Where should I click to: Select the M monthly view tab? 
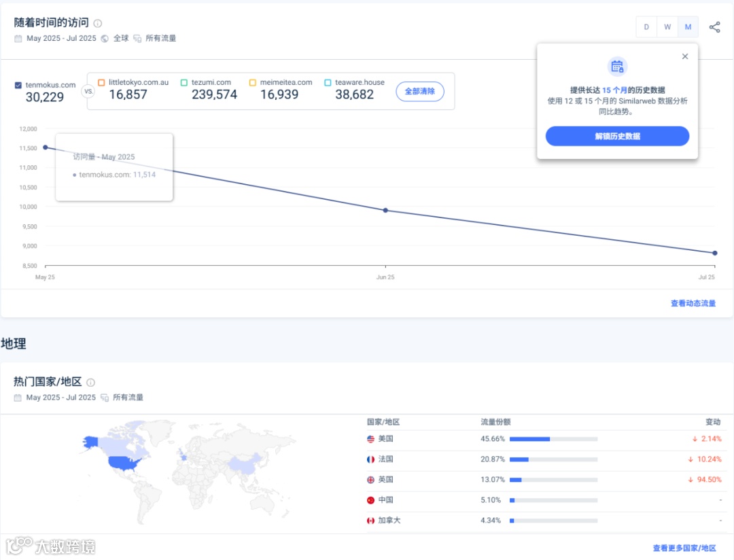(688, 27)
